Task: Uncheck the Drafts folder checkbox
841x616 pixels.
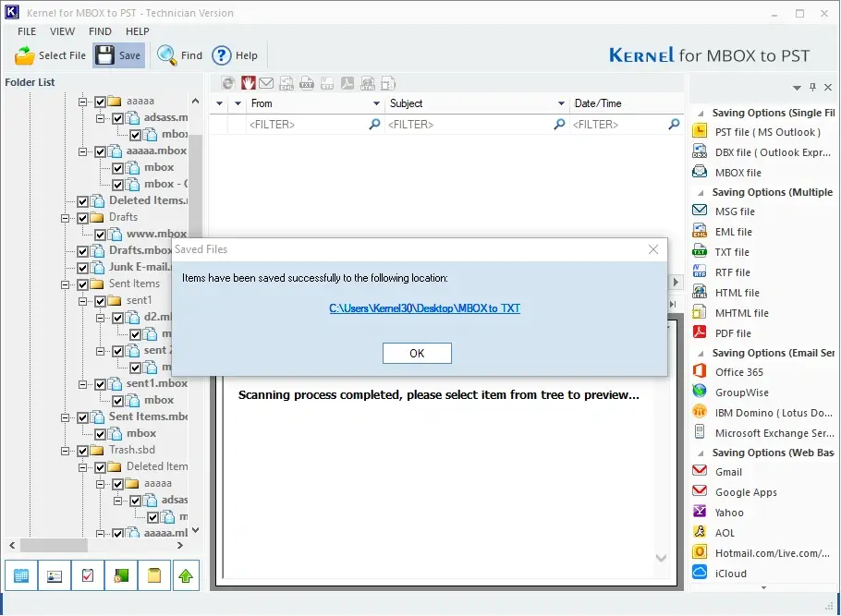Action: tap(82, 218)
